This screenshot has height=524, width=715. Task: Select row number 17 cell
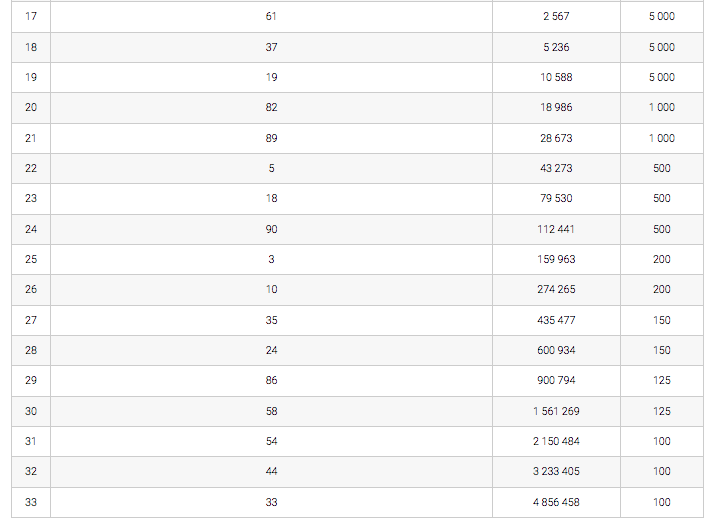click(x=31, y=16)
